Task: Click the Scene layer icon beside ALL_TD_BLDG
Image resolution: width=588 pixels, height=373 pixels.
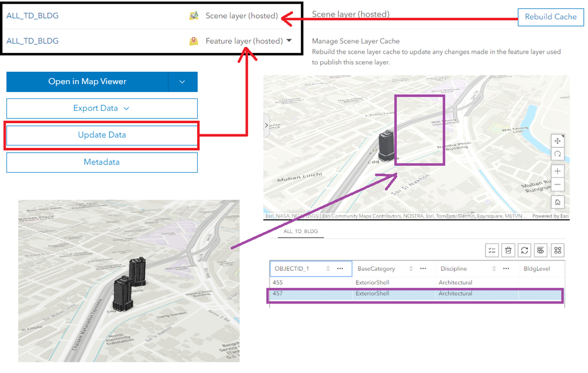Action: (x=194, y=16)
